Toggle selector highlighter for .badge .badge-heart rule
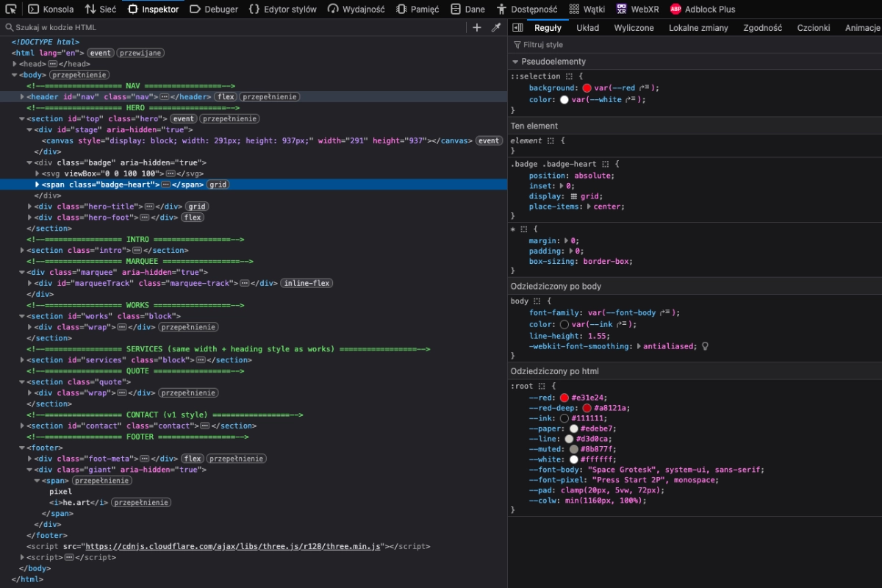882x588 pixels. pyautogui.click(x=606, y=164)
